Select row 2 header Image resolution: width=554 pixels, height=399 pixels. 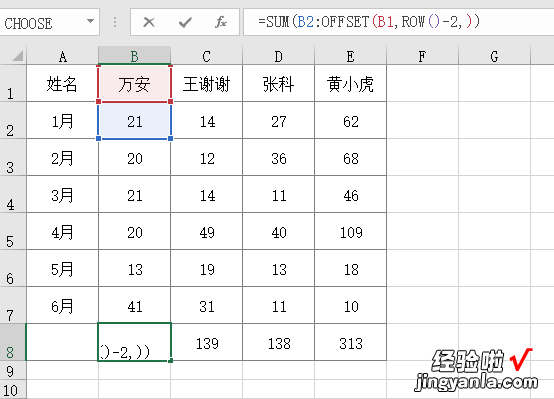point(13,121)
